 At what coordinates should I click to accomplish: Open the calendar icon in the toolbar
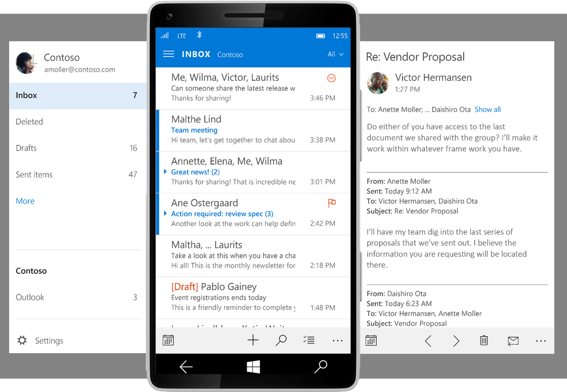168,340
